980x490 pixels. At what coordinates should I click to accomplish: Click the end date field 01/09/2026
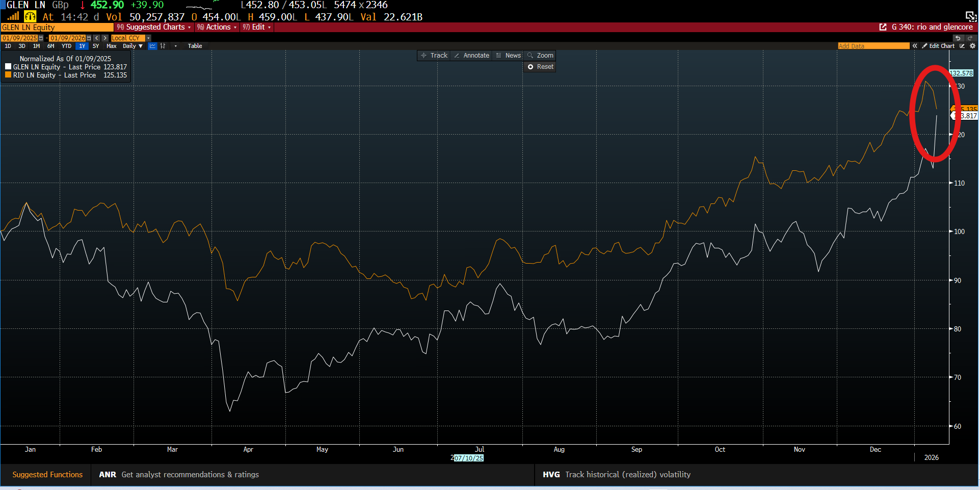pyautogui.click(x=67, y=38)
